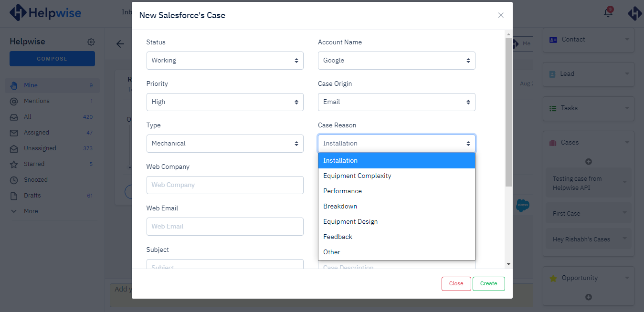Screen dimensions: 644x312
Task: Expand the Type dropdown
Action: point(225,144)
